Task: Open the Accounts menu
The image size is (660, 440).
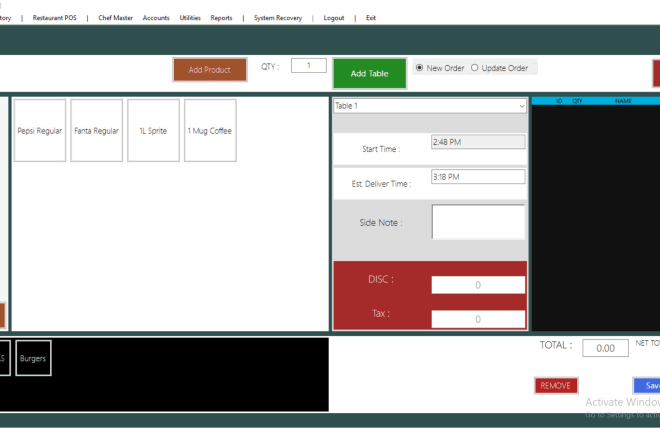Action: point(156,18)
